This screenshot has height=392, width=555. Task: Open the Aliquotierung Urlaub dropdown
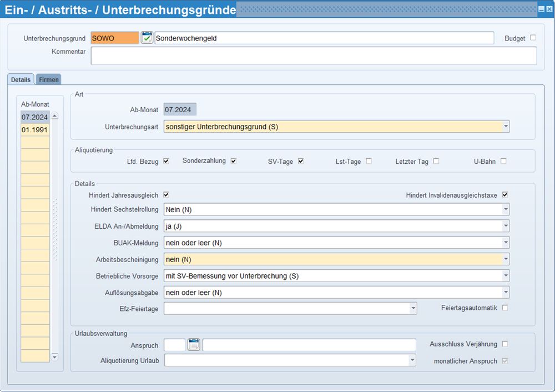point(412,360)
